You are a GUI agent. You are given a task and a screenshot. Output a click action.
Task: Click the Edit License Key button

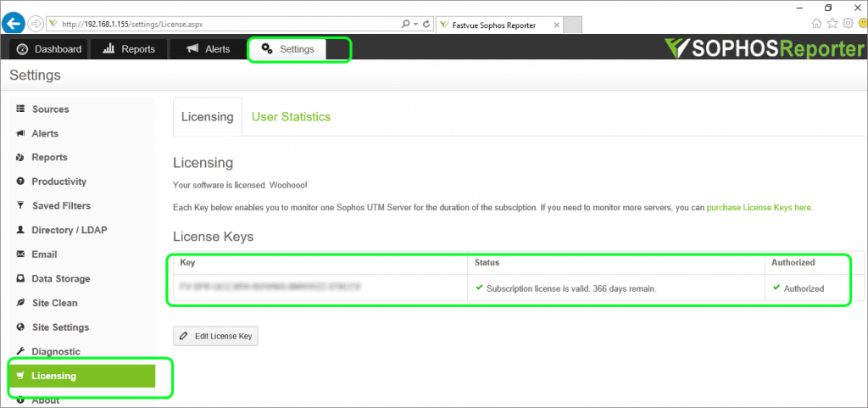click(x=216, y=336)
